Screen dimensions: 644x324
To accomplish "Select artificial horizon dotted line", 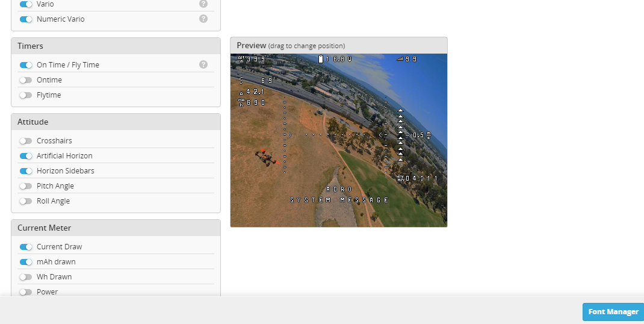I will 335,135.
